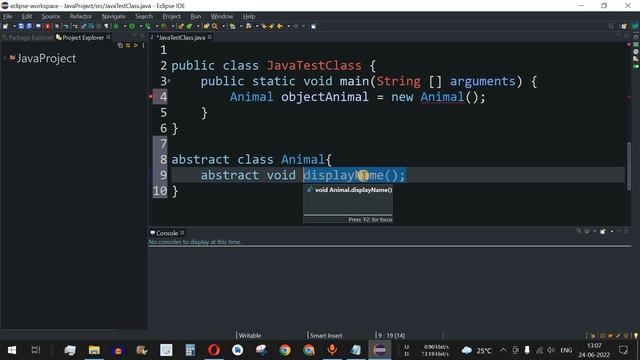Open the Source menu
This screenshot has height=360, width=640.
point(51,16)
